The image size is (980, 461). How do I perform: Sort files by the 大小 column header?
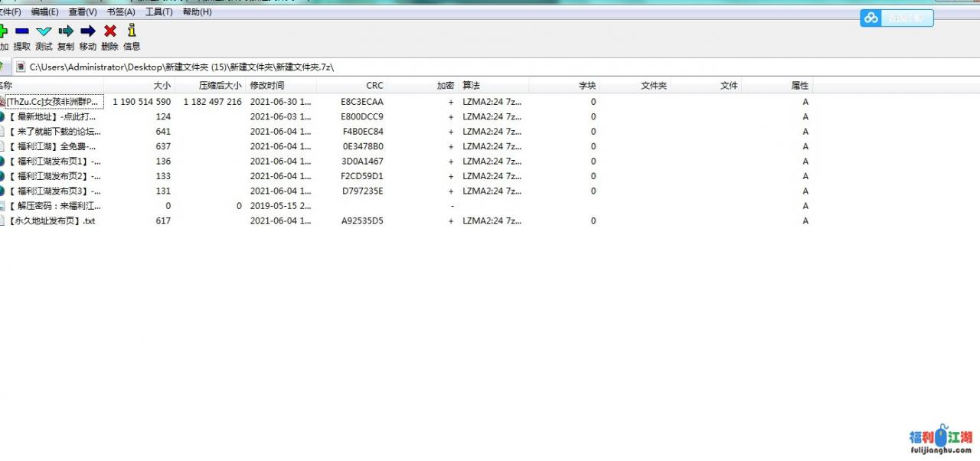(162, 86)
